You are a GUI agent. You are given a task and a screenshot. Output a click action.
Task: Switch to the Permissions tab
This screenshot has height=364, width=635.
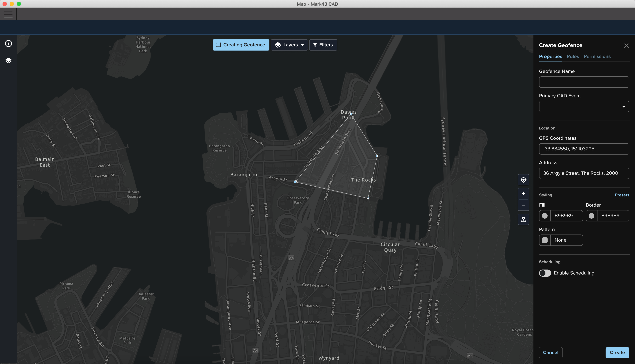pos(597,57)
